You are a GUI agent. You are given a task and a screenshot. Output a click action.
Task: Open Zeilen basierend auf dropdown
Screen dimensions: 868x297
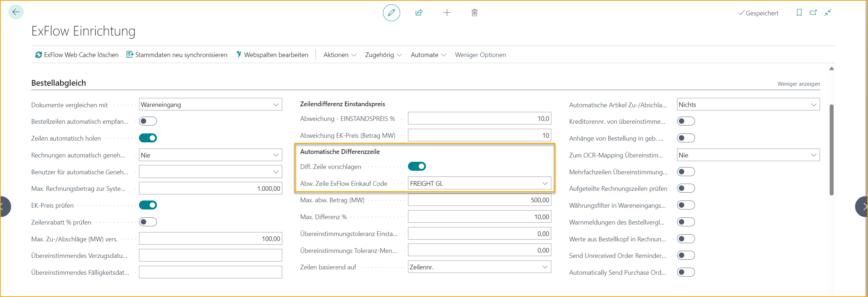[x=479, y=267]
